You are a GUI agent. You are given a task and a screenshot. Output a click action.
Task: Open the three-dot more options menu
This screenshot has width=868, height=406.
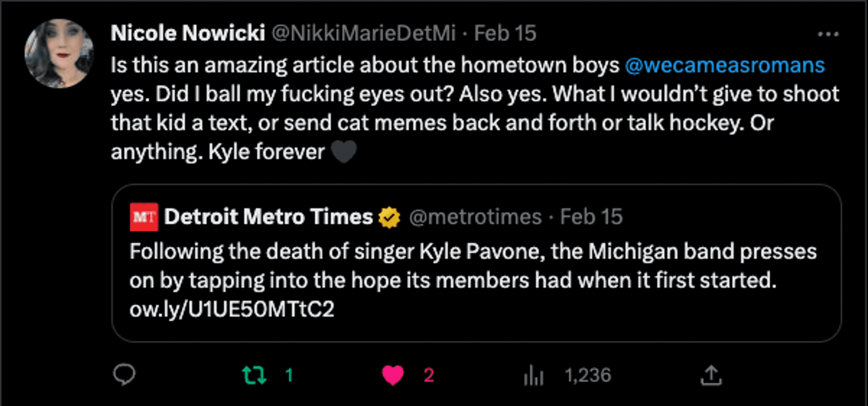point(828,34)
